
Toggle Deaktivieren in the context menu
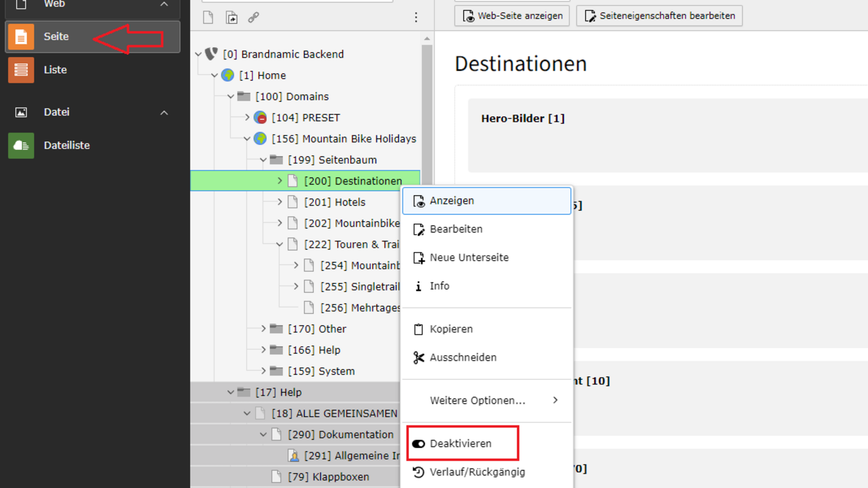coord(461,444)
